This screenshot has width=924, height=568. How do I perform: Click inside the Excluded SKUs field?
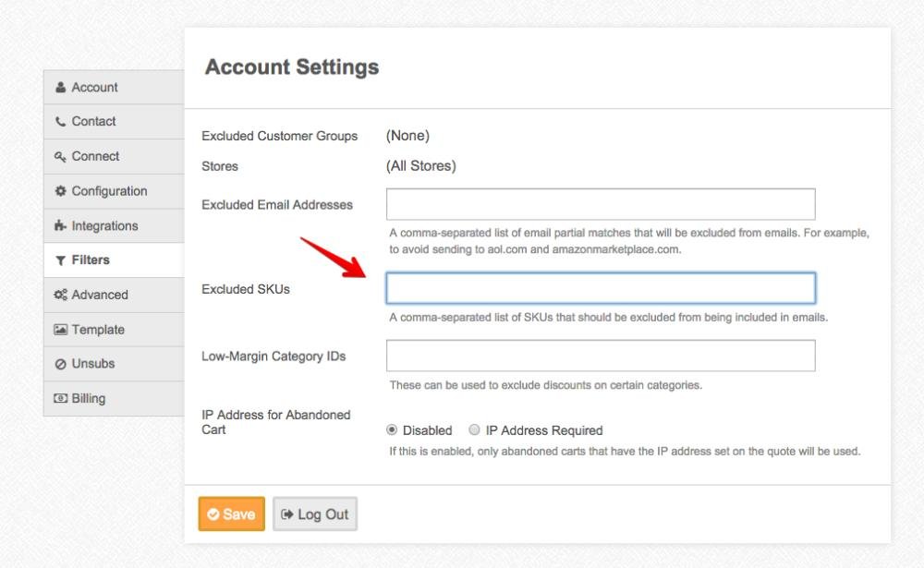pos(600,288)
